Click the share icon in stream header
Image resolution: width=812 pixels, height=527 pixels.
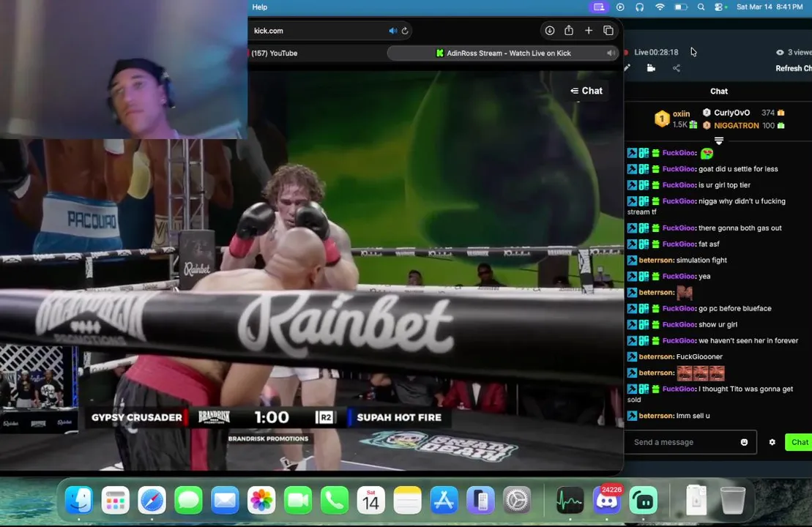point(677,68)
